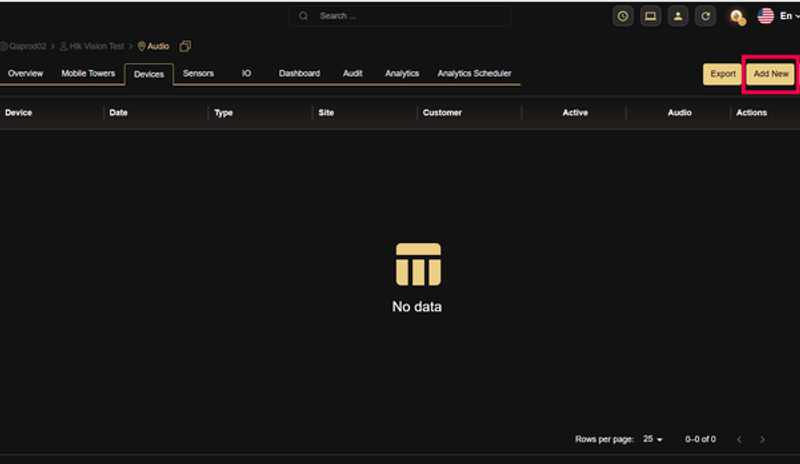Go to the next page arrow
This screenshot has width=800, height=464.
(x=762, y=439)
